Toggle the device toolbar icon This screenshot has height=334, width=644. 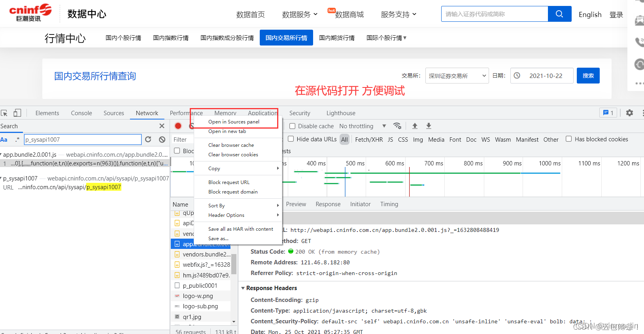tap(17, 113)
